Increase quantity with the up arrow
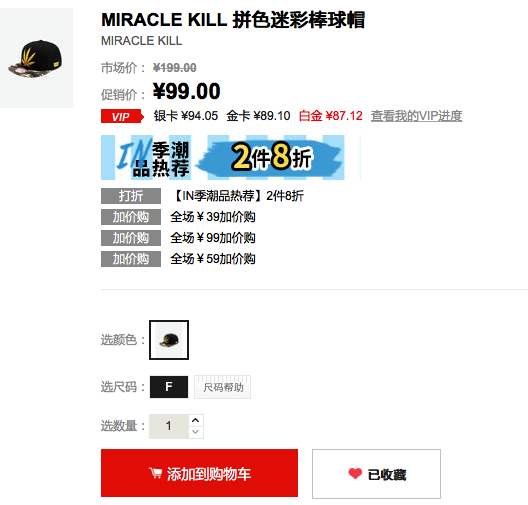Screen dimensions: 528x505 click(195, 420)
